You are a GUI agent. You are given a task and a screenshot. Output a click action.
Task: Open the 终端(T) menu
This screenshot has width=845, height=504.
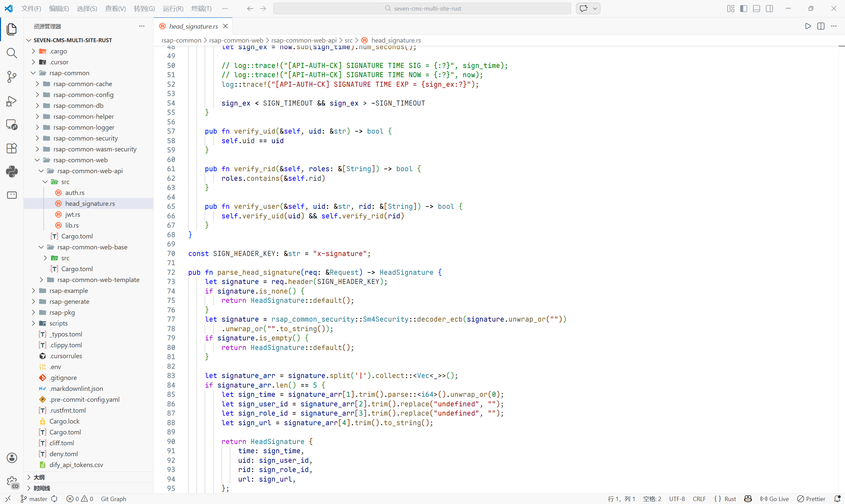pyautogui.click(x=201, y=9)
